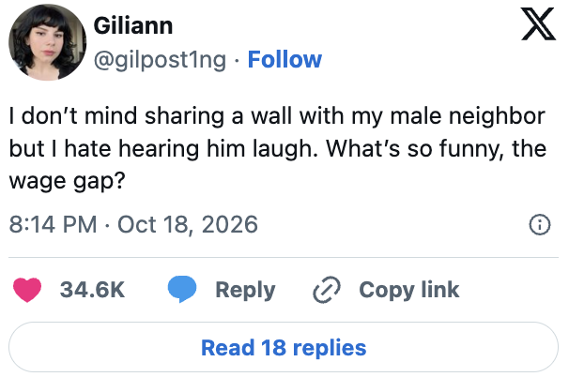The height and width of the screenshot is (392, 569).
Task: Click the chain link copy icon
Action: point(327,290)
